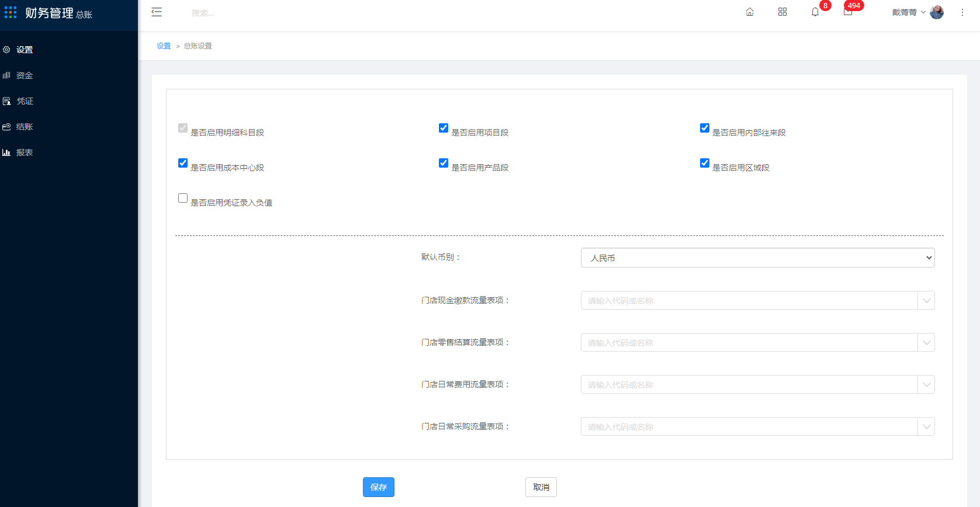Click the 是否启用区域段 label text

[x=741, y=168]
